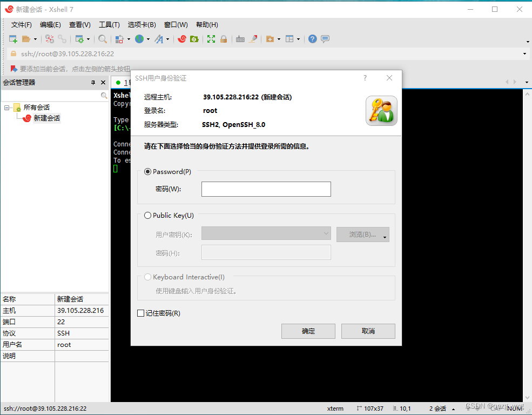Enter full screen mode via toolbar icon

pos(211,39)
